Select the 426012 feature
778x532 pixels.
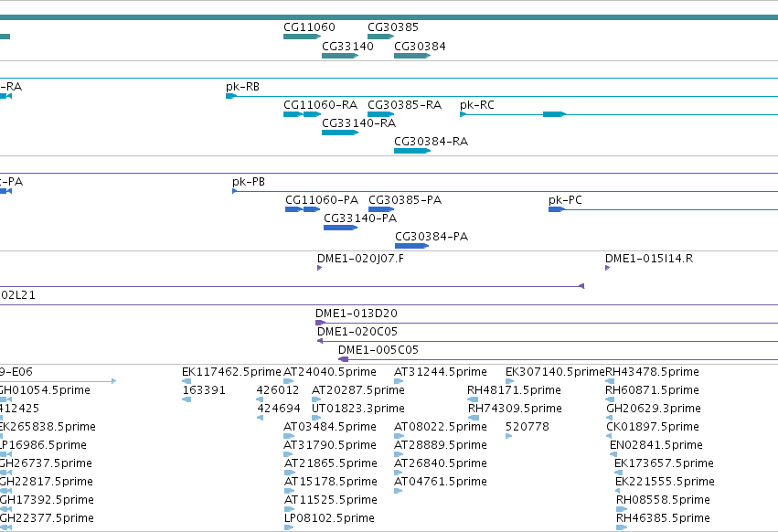pos(260,400)
